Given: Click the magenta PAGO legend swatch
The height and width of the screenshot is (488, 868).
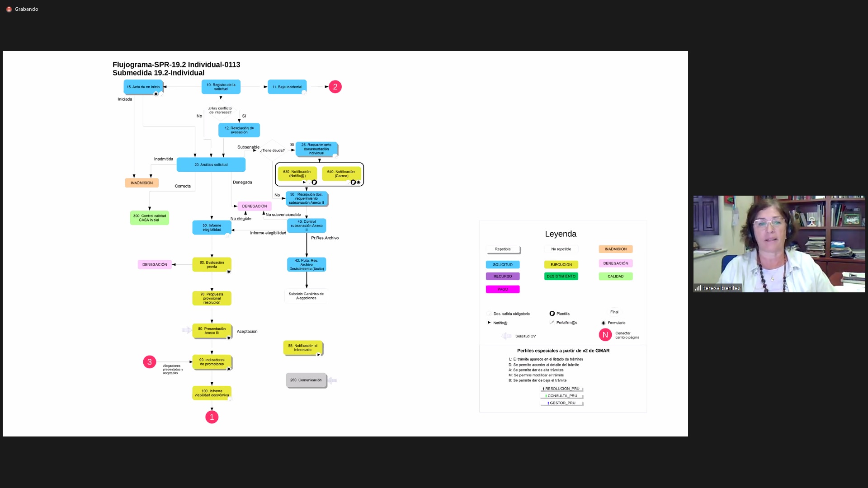Looking at the screenshot, I should [x=503, y=289].
